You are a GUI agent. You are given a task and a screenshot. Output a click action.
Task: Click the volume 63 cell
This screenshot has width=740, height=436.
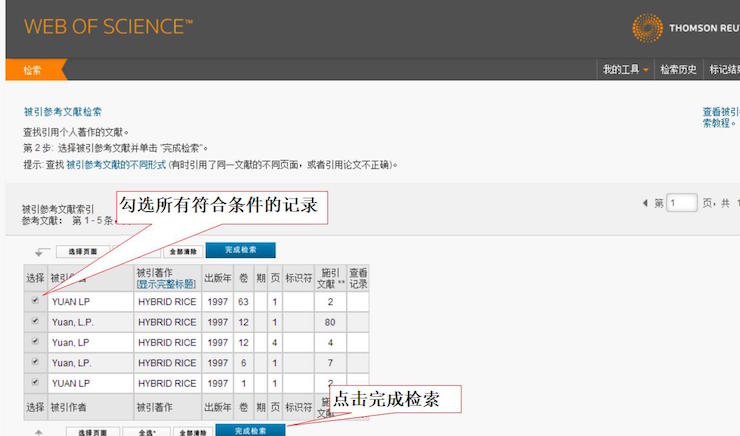(243, 302)
